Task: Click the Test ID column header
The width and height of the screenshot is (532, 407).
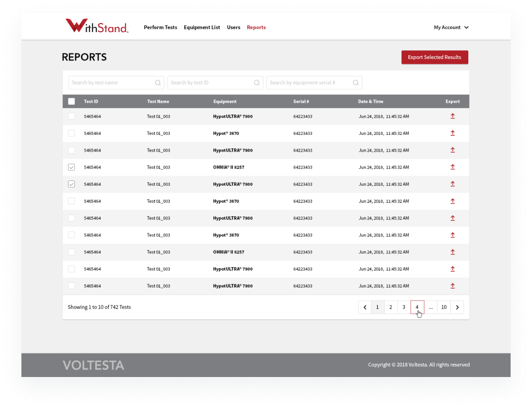Action: pyautogui.click(x=91, y=102)
